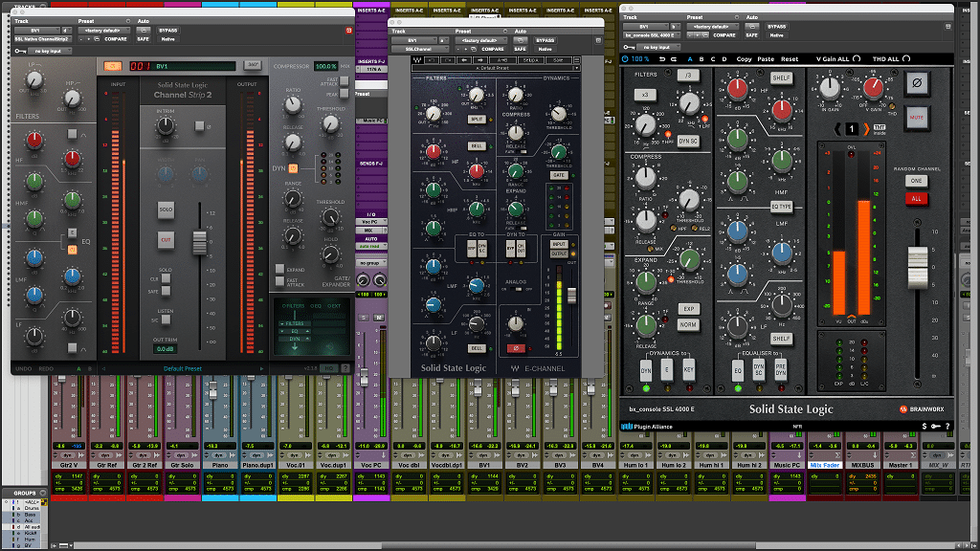This screenshot has width=980, height=551.
Task: Click key input icon in Channel Strip 2
Action: (20, 51)
